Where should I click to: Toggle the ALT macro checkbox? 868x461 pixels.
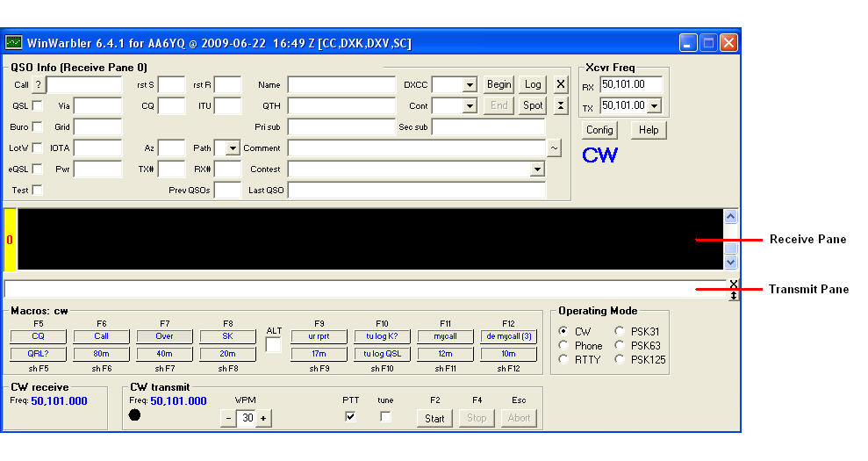(x=274, y=345)
